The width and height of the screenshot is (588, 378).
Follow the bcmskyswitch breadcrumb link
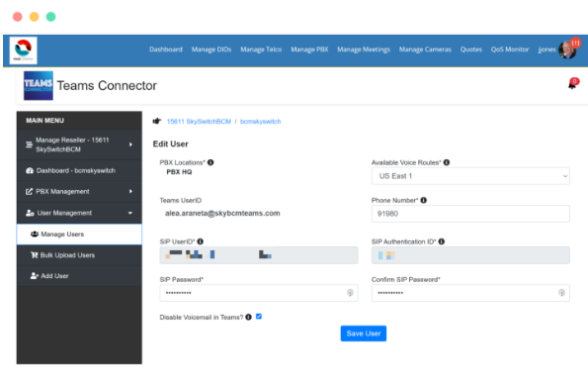260,122
